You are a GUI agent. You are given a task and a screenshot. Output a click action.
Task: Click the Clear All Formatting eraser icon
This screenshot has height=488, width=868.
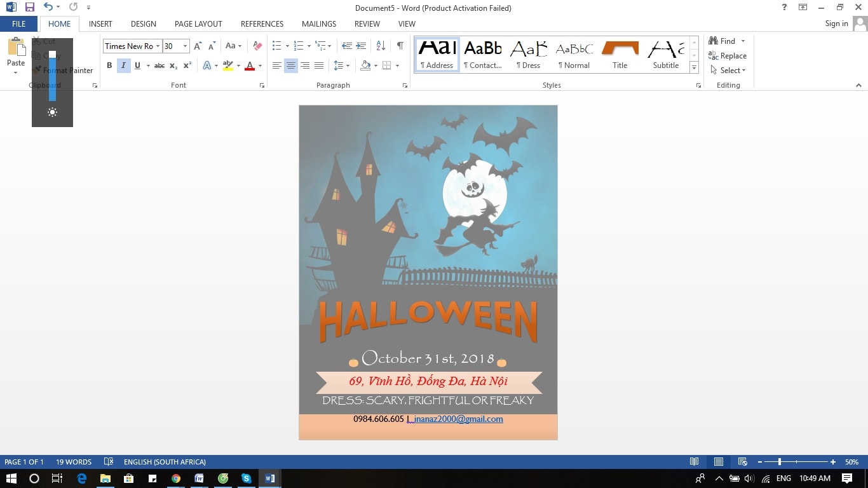pyautogui.click(x=257, y=46)
